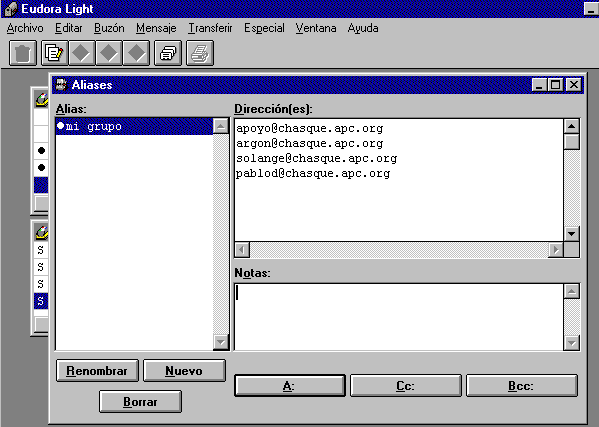Select the 'mi grupo' alias entry
The width and height of the screenshot is (599, 427).
pyautogui.click(x=134, y=126)
